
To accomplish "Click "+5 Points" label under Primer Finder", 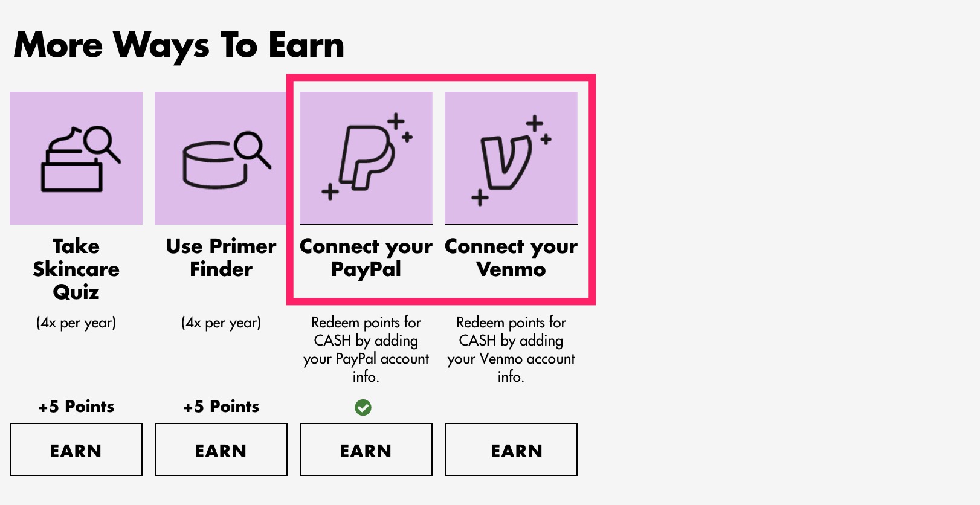I will pos(221,407).
